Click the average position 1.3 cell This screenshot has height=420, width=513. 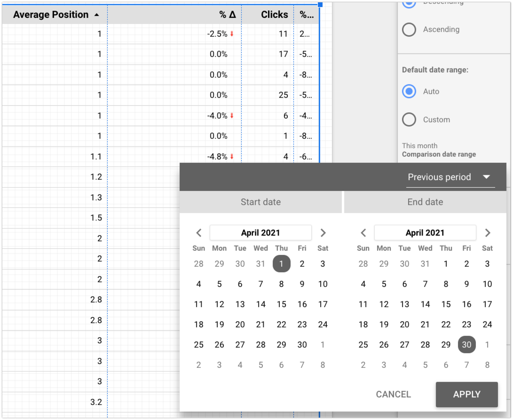point(96,198)
